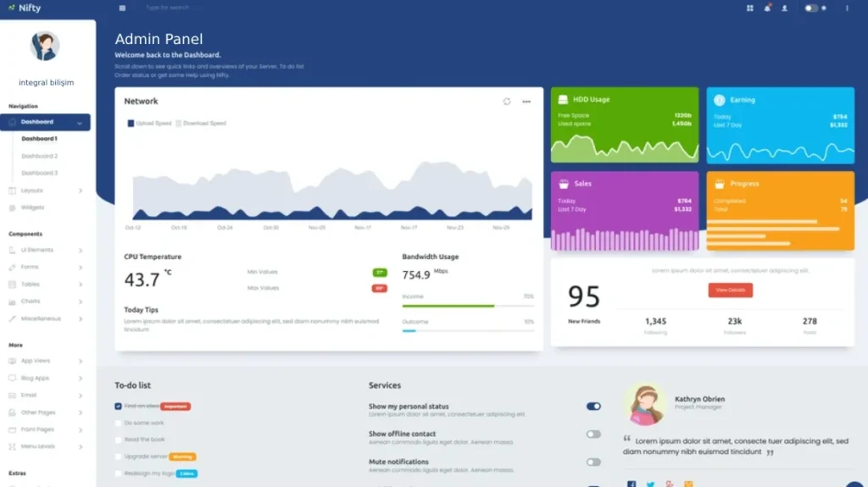The width and height of the screenshot is (868, 487).
Task: Turn off 'Show my personal status' switch
Action: 593,407
